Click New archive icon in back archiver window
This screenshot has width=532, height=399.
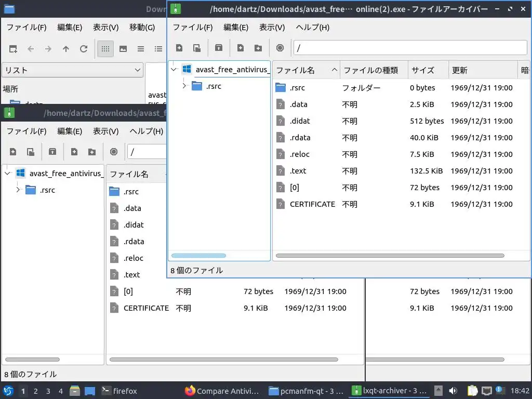(x=13, y=152)
